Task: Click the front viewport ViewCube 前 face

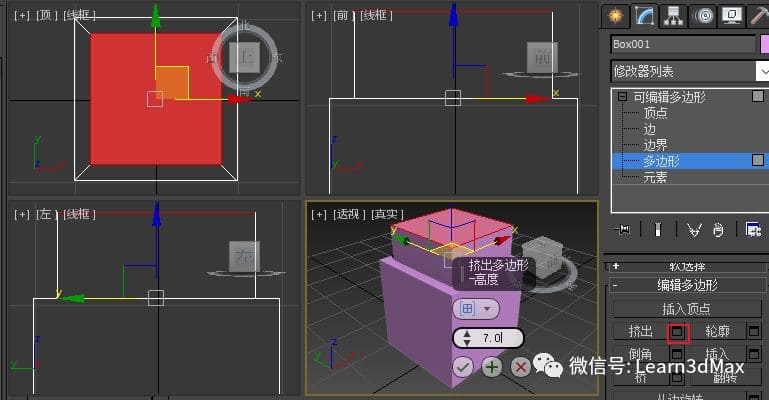Action: [542, 57]
